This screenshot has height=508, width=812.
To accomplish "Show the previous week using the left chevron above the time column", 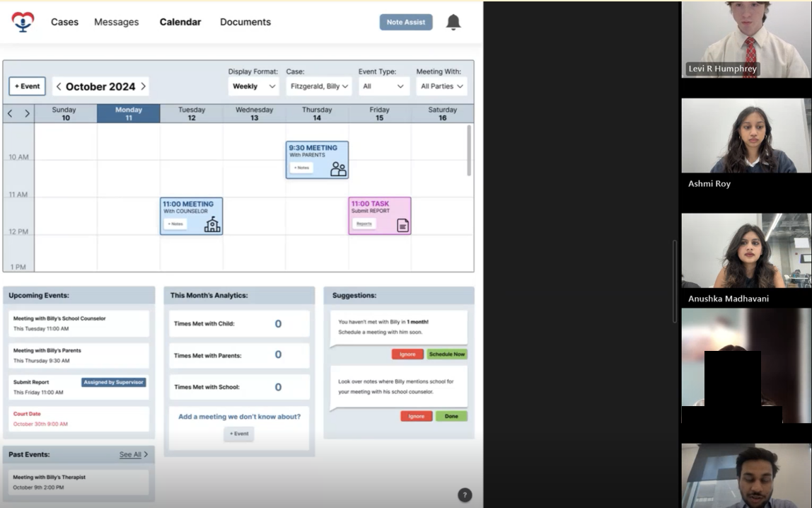I will (x=10, y=113).
